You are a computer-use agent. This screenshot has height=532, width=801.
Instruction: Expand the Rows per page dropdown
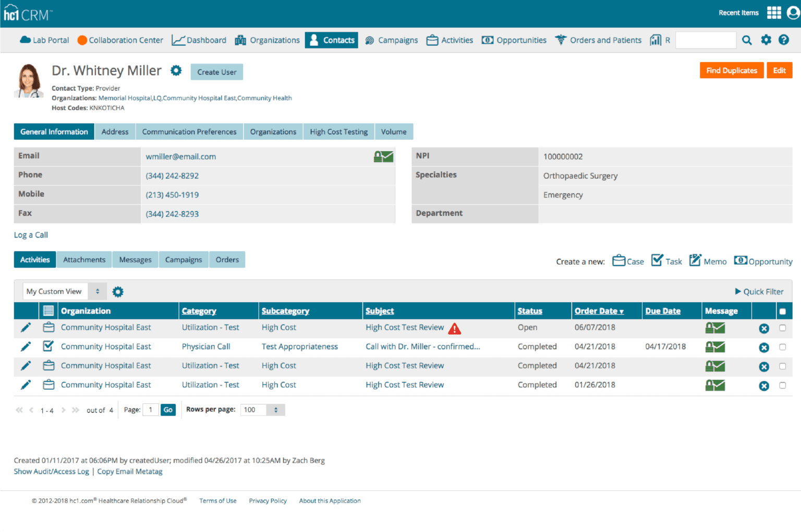262,410
